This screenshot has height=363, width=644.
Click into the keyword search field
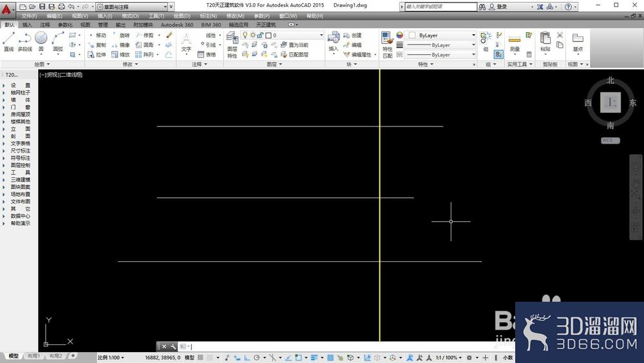click(x=440, y=6)
